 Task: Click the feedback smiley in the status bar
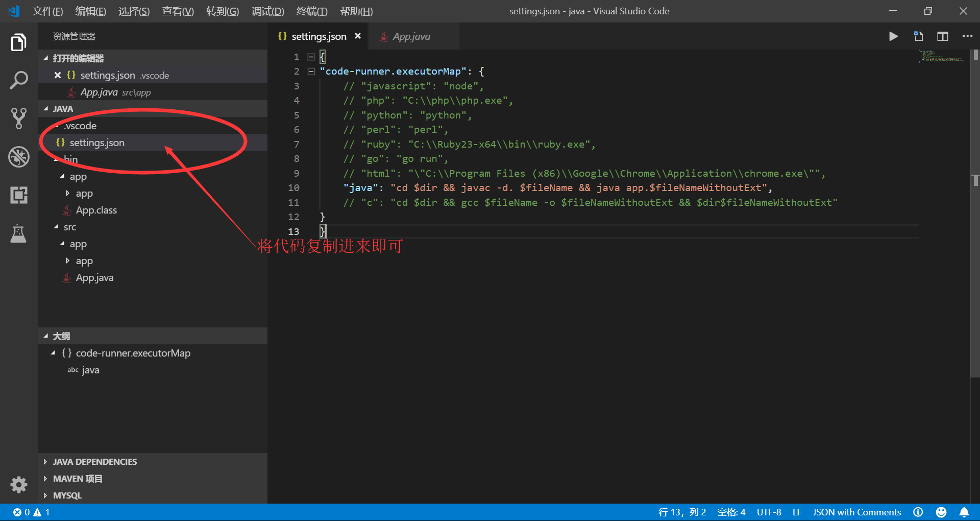coord(941,512)
